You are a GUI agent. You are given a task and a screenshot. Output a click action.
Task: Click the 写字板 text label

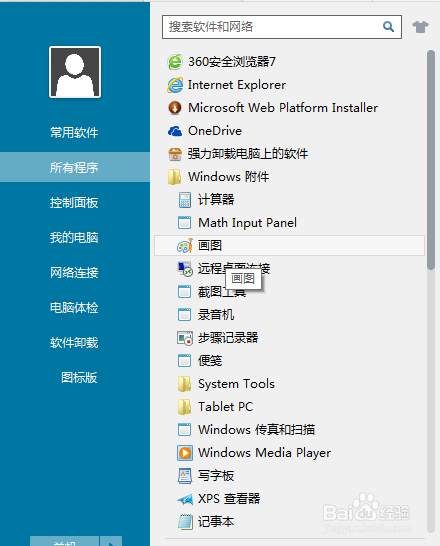pos(216,476)
